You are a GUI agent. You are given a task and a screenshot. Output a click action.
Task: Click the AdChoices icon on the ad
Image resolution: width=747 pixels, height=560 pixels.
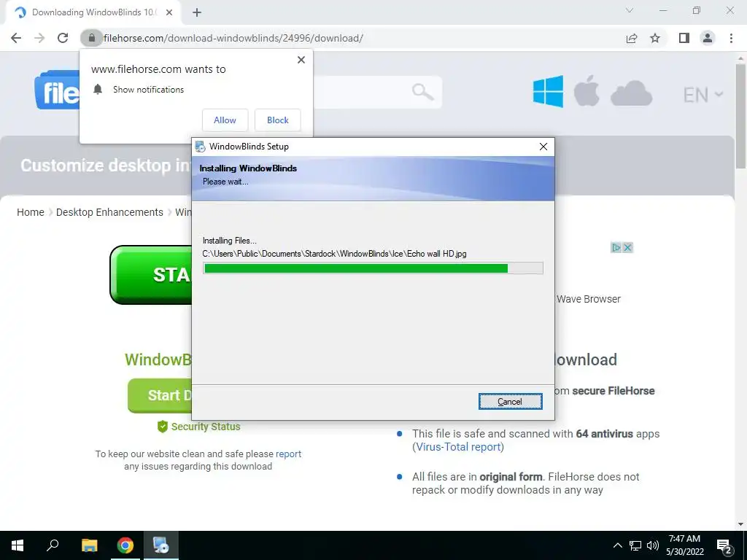pos(616,248)
